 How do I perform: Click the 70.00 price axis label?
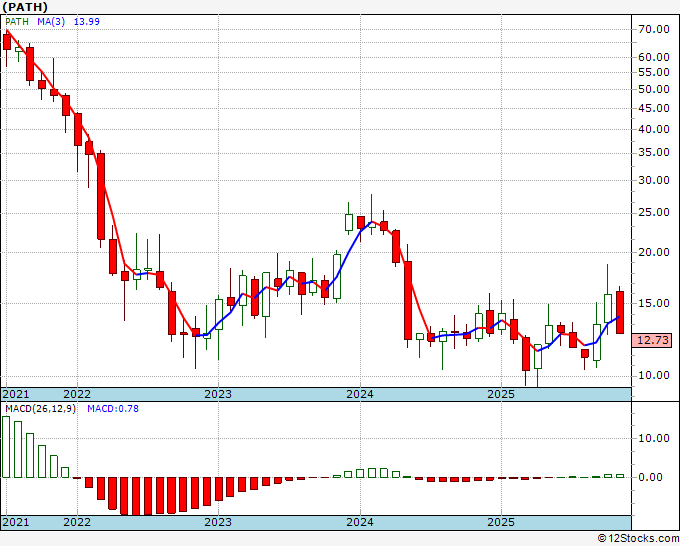pyautogui.click(x=652, y=30)
